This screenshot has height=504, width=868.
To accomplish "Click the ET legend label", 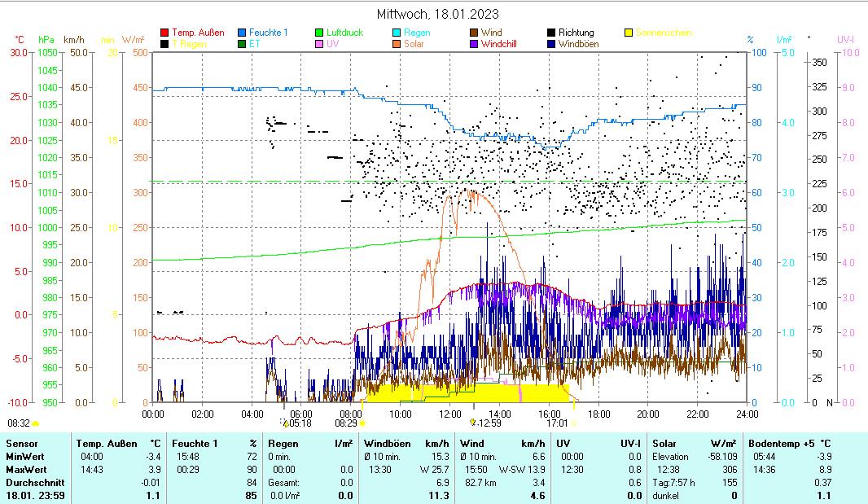I will [255, 44].
